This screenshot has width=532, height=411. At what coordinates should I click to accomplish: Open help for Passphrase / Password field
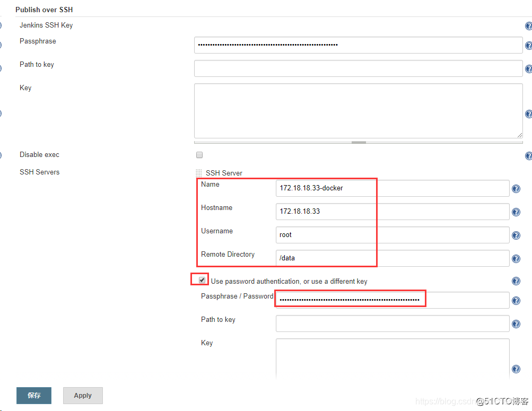[516, 301]
